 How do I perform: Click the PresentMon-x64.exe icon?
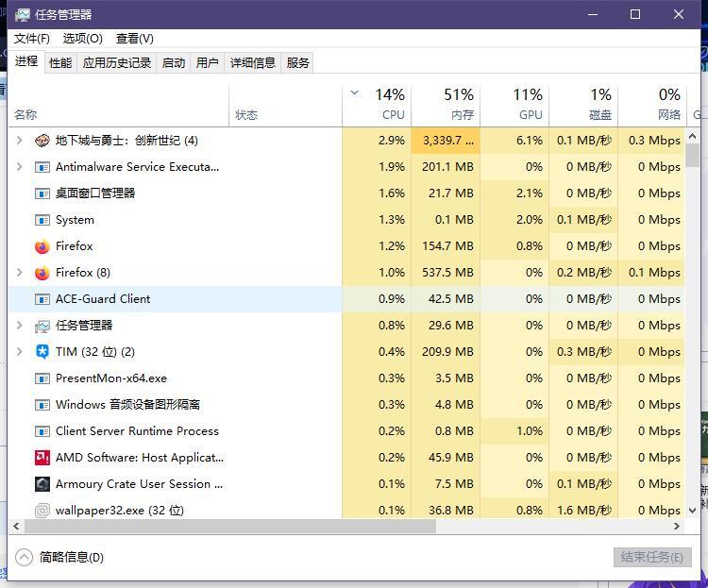coord(42,378)
